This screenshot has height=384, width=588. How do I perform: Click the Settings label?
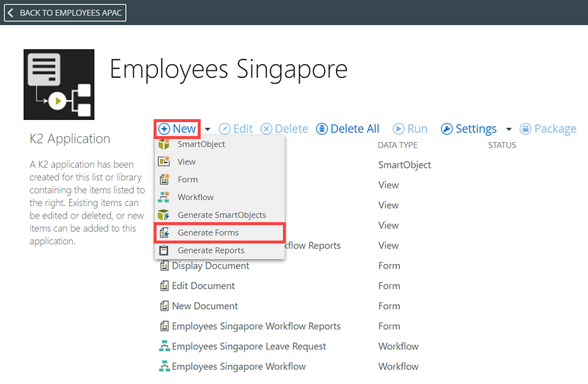pyautogui.click(x=476, y=129)
